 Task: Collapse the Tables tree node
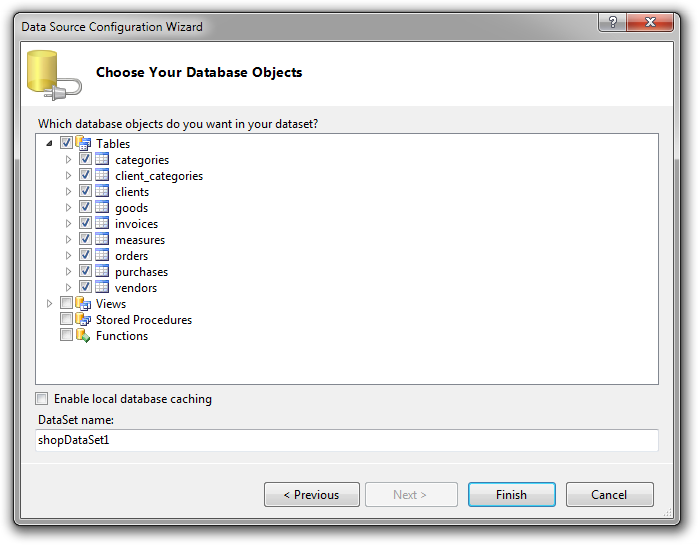49,143
